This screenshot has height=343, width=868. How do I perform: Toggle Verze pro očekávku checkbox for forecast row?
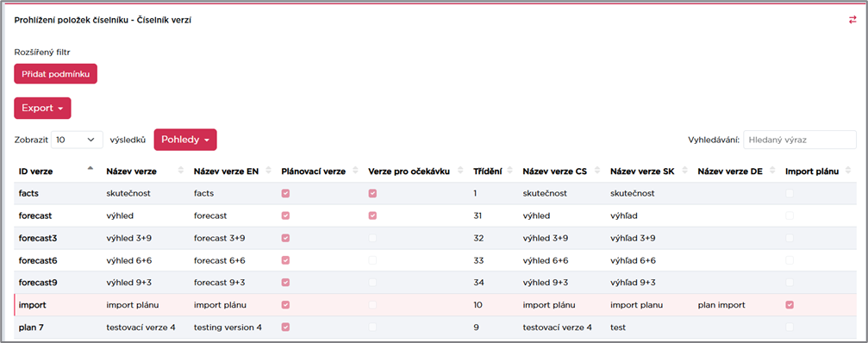pyautogui.click(x=373, y=215)
